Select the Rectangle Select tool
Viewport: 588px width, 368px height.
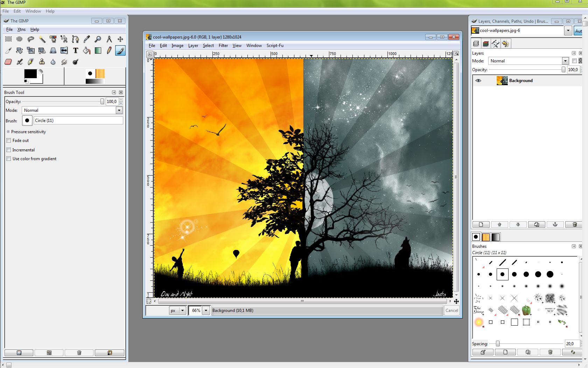[8, 39]
